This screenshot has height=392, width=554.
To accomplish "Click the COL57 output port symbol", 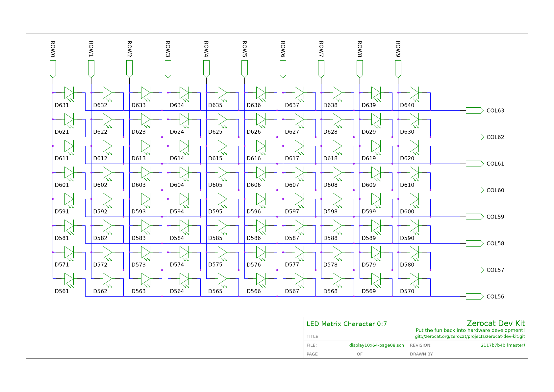I will pyautogui.click(x=475, y=270).
